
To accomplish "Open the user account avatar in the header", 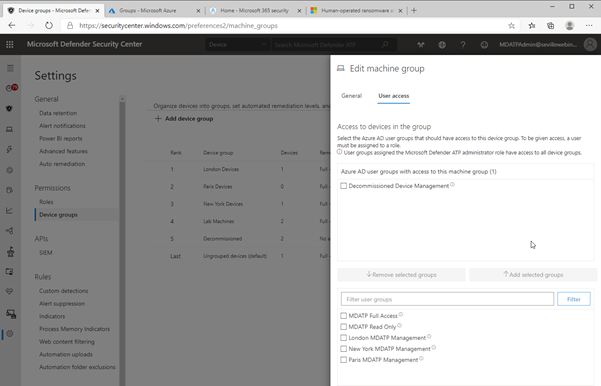I will [x=590, y=44].
